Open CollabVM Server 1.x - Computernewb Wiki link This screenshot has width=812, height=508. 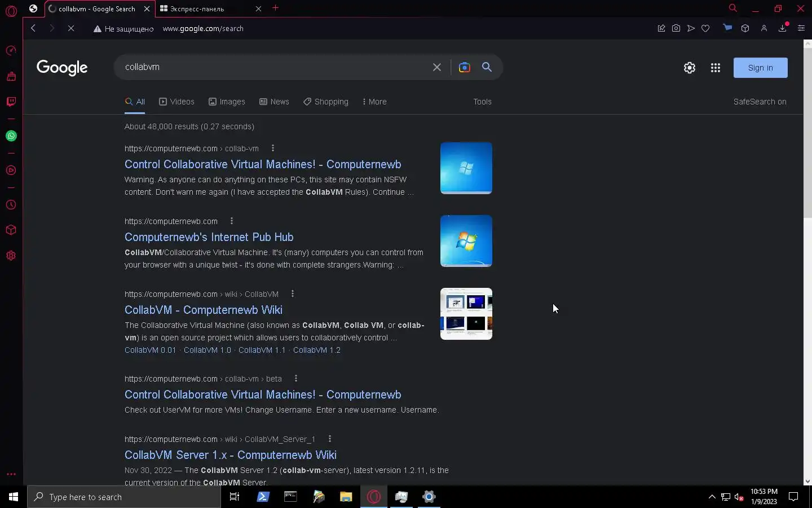(x=231, y=455)
